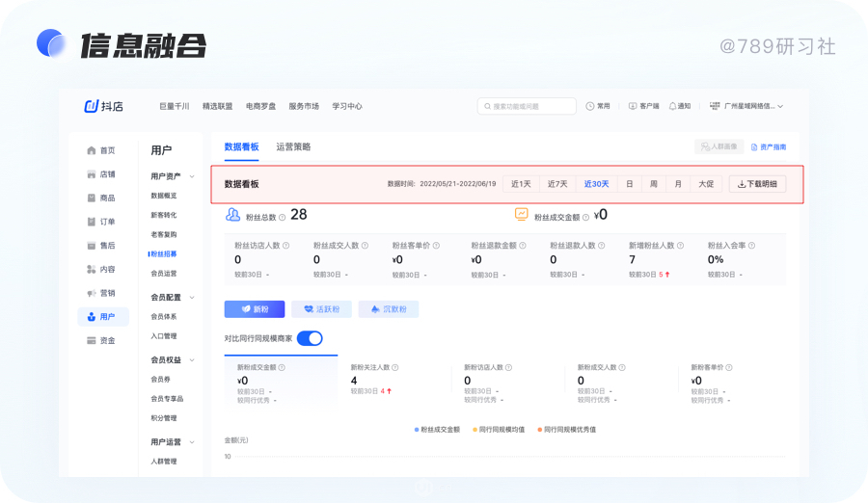Toggle 同行同规模优秀值 legend series

click(567, 430)
